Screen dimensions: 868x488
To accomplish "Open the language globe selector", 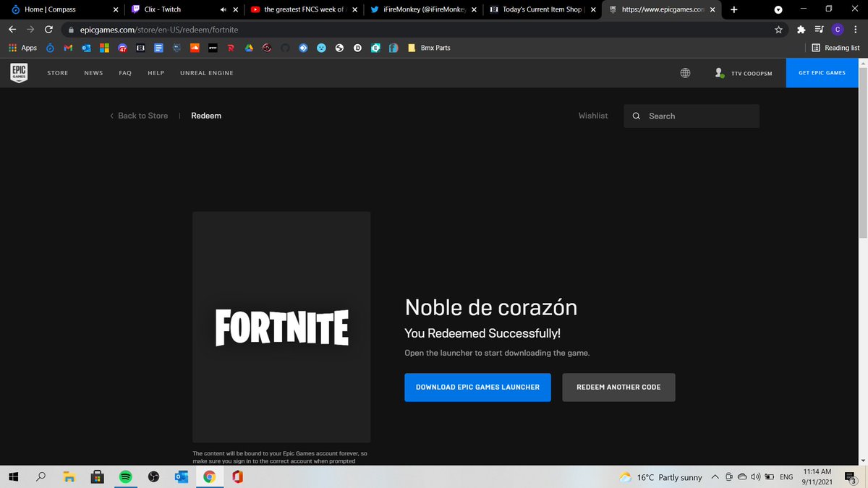I will click(x=685, y=73).
